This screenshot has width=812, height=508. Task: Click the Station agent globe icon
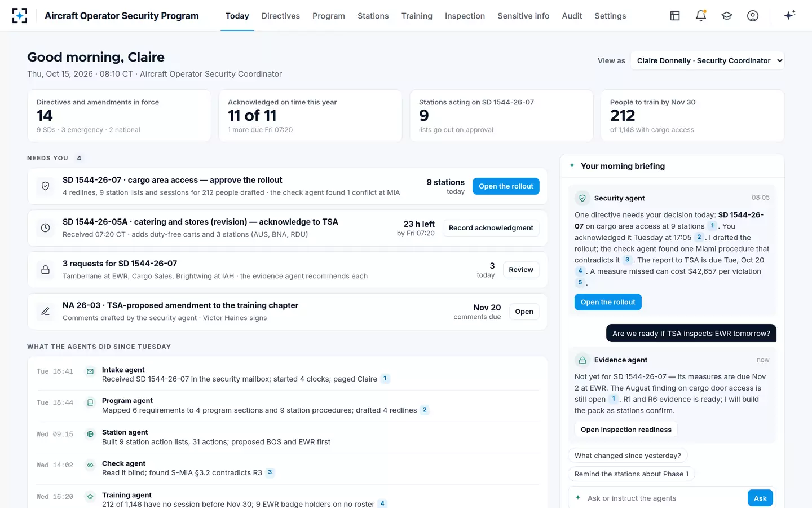tap(90, 434)
